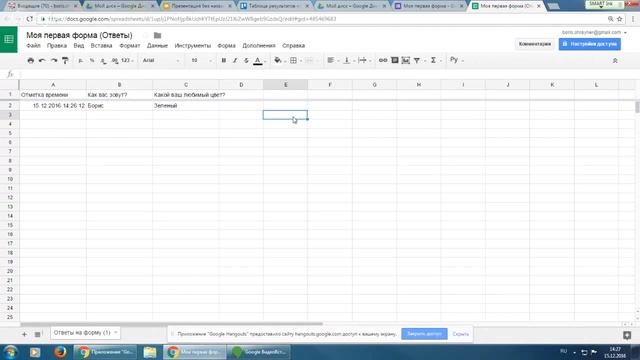Toggle the filter tool
Image resolution: width=640 pixels, height=360 pixels.
[x=417, y=60]
